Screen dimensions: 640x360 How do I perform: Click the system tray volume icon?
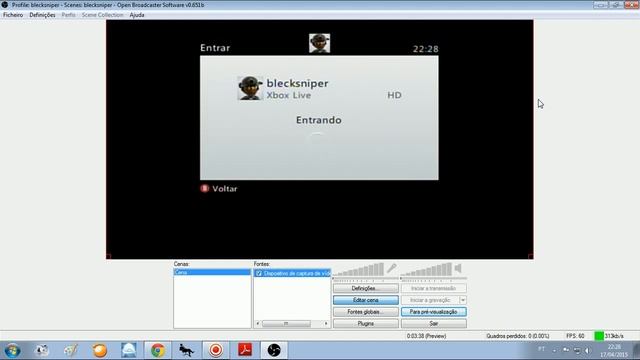point(587,350)
